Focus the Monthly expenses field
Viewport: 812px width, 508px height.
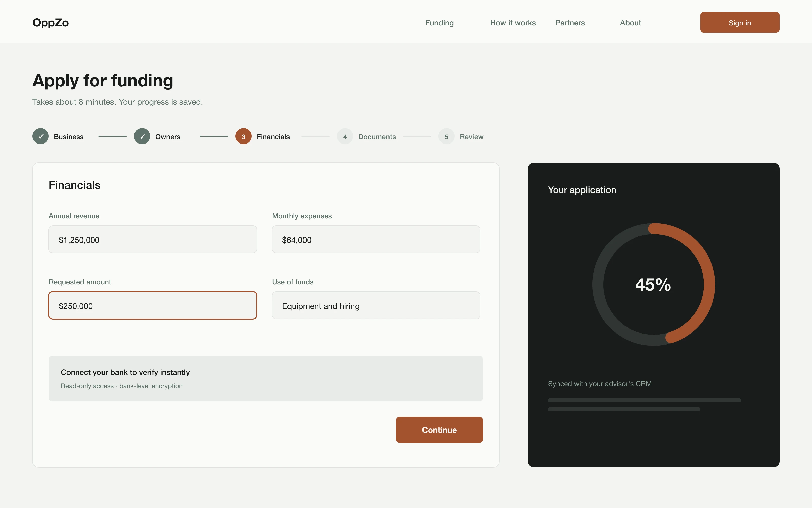(376, 239)
